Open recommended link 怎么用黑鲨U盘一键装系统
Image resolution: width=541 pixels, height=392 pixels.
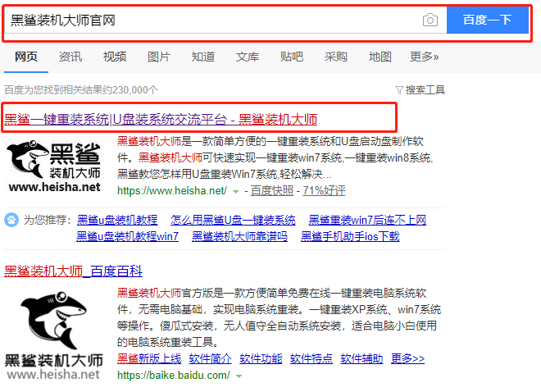[233, 220]
